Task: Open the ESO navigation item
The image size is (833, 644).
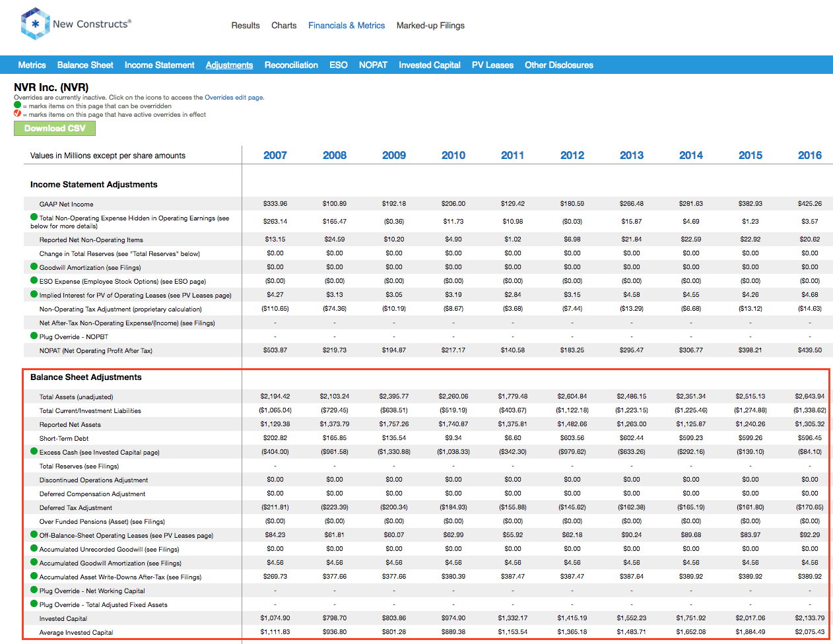Action: (339, 65)
